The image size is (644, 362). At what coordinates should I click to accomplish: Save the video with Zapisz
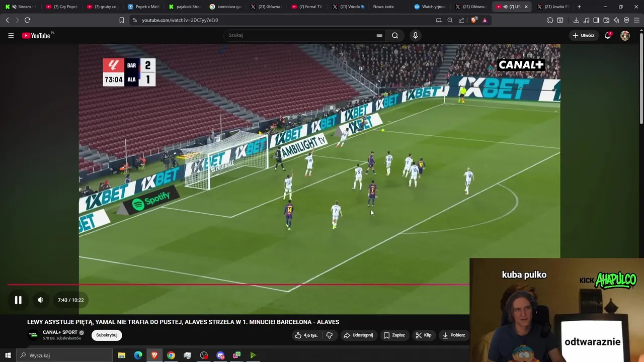[394, 335]
